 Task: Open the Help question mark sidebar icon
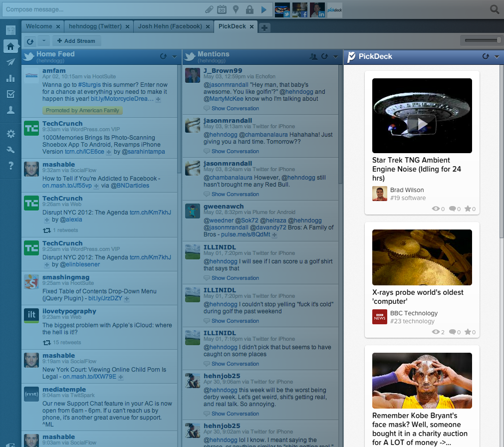[10, 166]
